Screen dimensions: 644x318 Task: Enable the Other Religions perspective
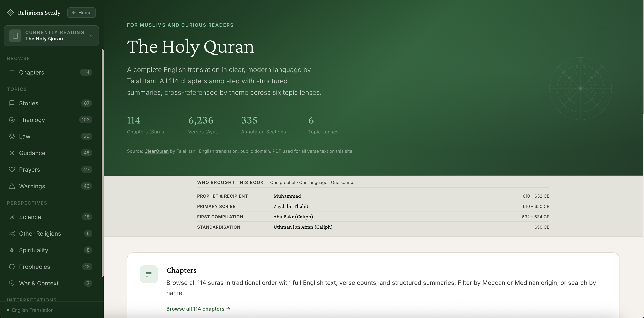tap(40, 233)
